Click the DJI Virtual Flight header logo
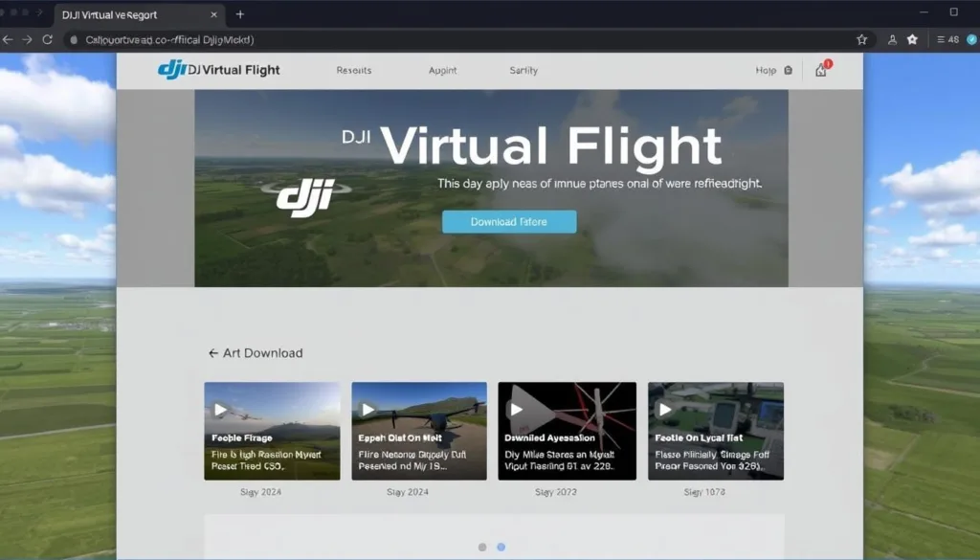This screenshot has width=980, height=560. 219,69
